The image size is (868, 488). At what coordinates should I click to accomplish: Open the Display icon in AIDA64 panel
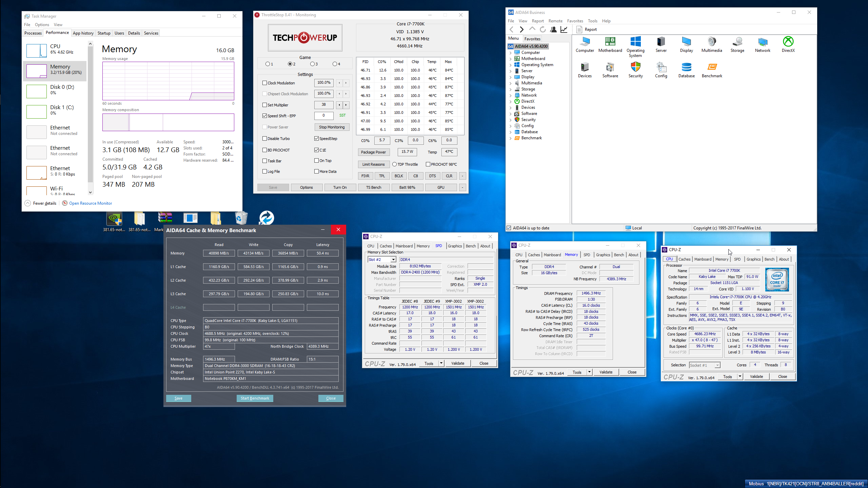pyautogui.click(x=686, y=42)
